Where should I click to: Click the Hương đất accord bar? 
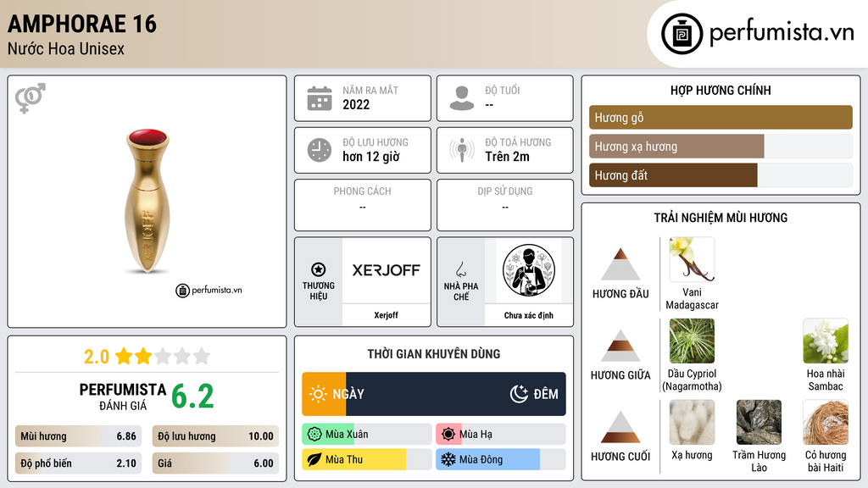(721, 175)
